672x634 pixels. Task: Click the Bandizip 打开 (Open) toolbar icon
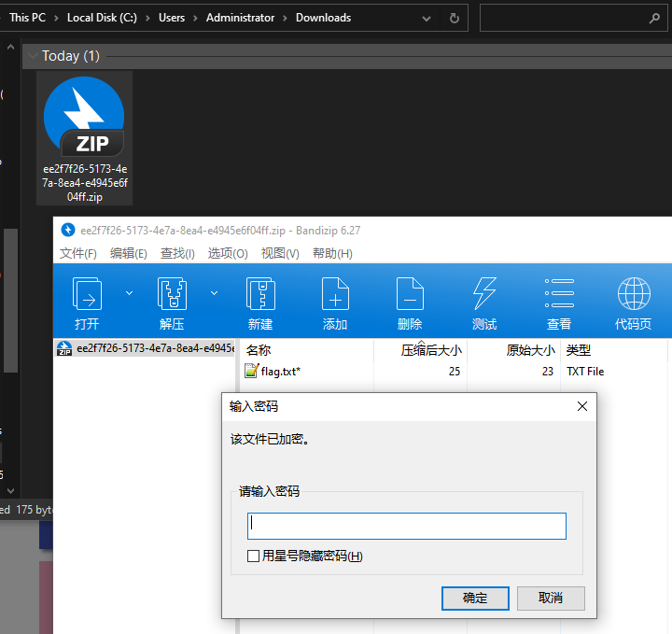tap(87, 294)
